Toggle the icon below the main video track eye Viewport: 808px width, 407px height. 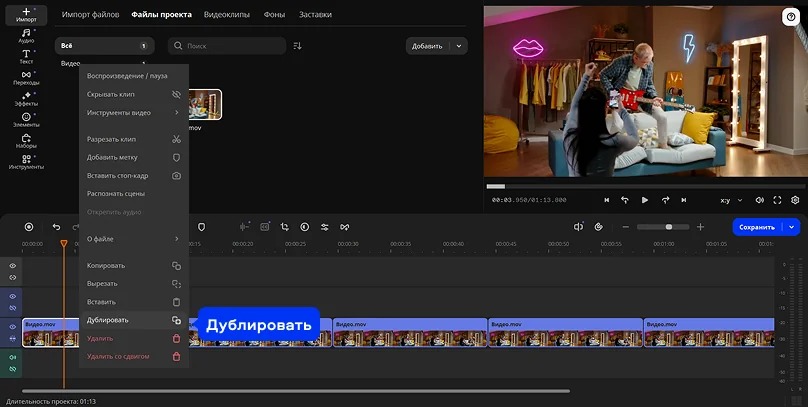(x=12, y=338)
